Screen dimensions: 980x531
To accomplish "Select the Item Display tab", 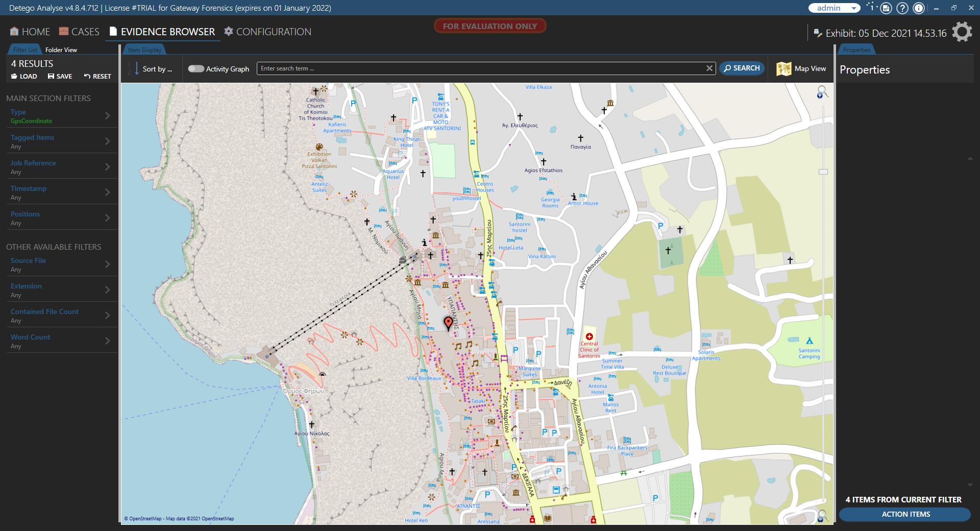I will pyautogui.click(x=144, y=50).
